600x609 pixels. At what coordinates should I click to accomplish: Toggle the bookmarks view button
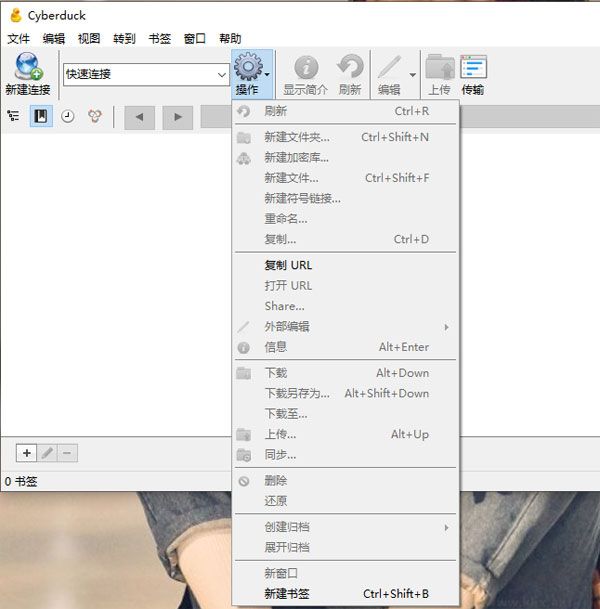[41, 116]
